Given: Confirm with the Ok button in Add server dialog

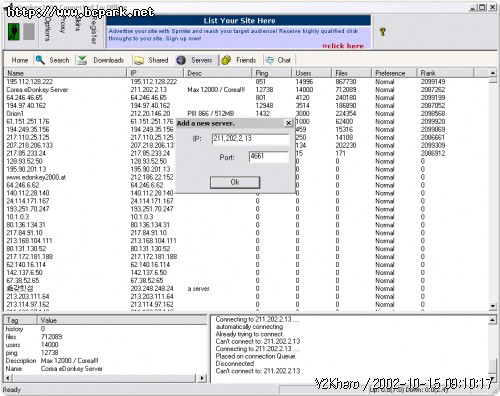Looking at the screenshot, I should [235, 182].
